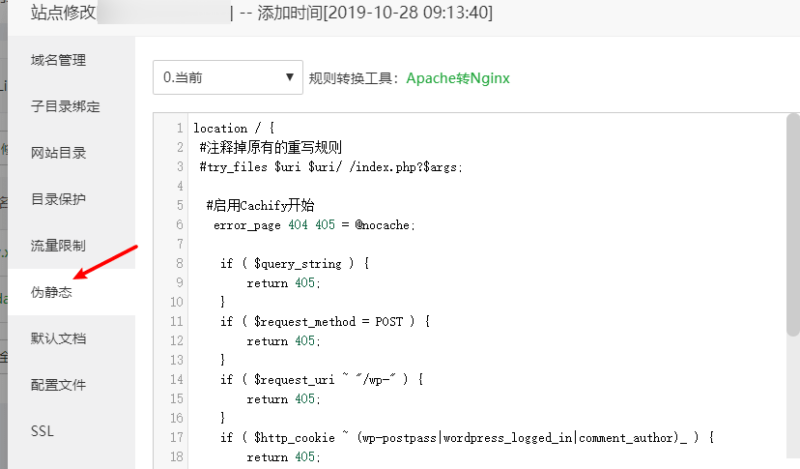Click the closing brace on line 13
The height and width of the screenshot is (469, 800).
pos(222,360)
